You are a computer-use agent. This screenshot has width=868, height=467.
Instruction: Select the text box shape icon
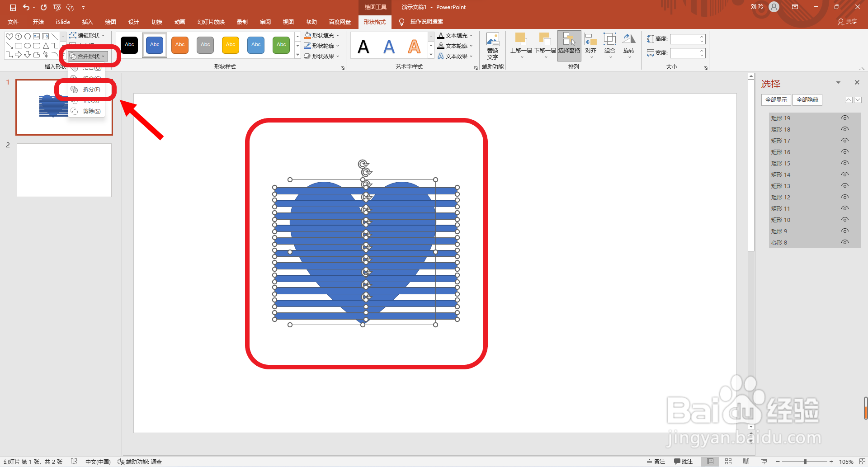(37, 36)
